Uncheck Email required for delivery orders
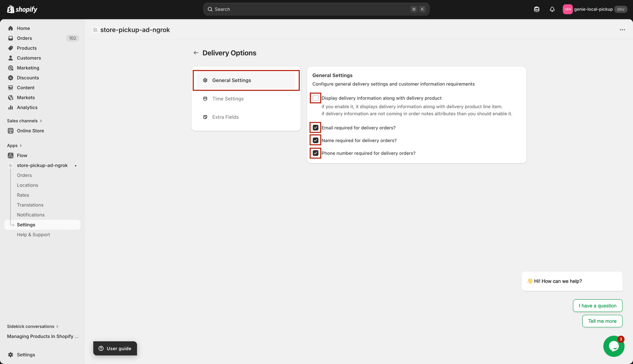 (x=316, y=127)
